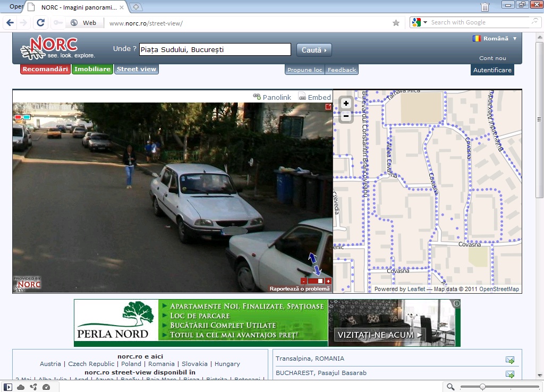Switch to the Recomandări tab
544x392 pixels.
(45, 69)
